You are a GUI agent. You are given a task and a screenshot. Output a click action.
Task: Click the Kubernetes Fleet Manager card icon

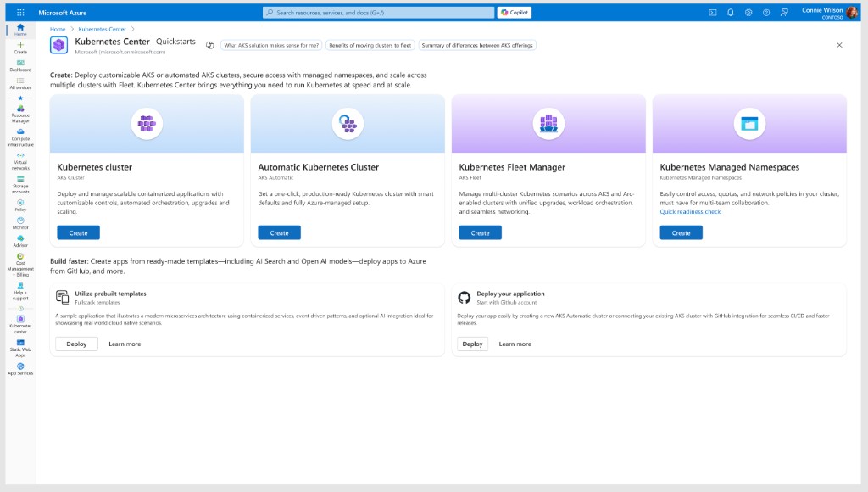(x=548, y=123)
